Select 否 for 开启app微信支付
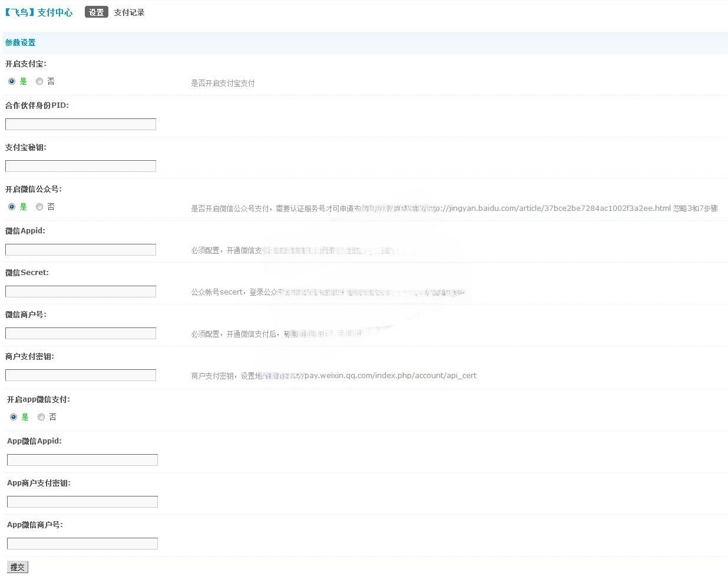Screen dimensions: 728x576 coord(41,417)
